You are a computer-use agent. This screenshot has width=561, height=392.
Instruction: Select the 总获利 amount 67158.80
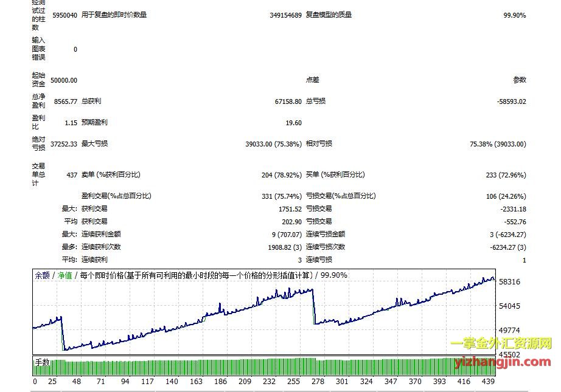(x=286, y=101)
